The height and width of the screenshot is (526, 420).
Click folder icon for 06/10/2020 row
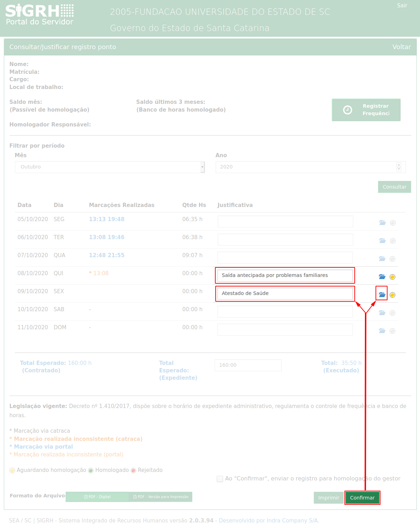pos(382,241)
